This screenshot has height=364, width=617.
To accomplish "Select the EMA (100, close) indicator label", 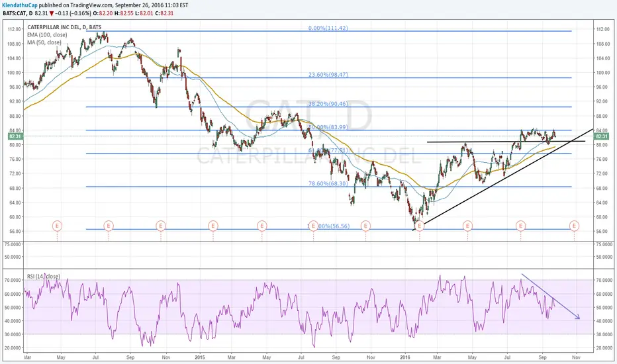I will click(47, 35).
